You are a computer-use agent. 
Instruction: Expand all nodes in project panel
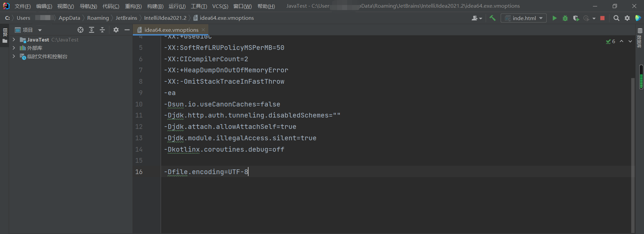point(92,30)
